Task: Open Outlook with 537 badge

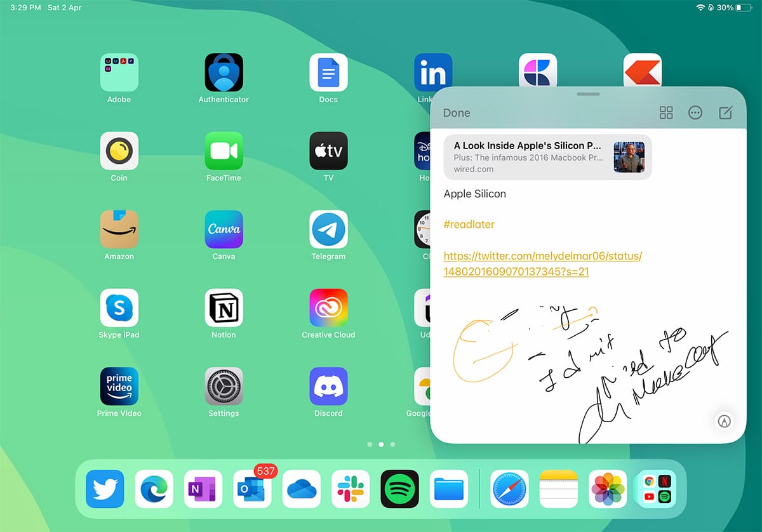Action: pos(252,489)
